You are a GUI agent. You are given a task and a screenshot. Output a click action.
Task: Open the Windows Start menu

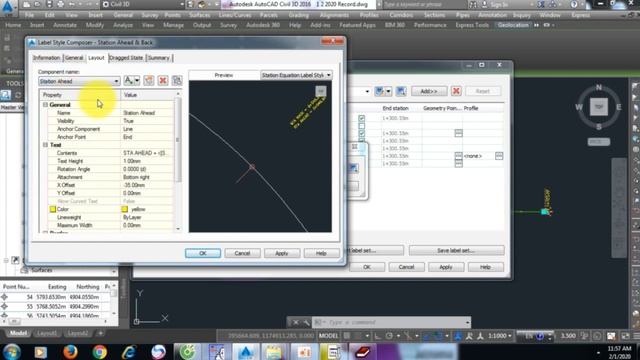coord(12,351)
